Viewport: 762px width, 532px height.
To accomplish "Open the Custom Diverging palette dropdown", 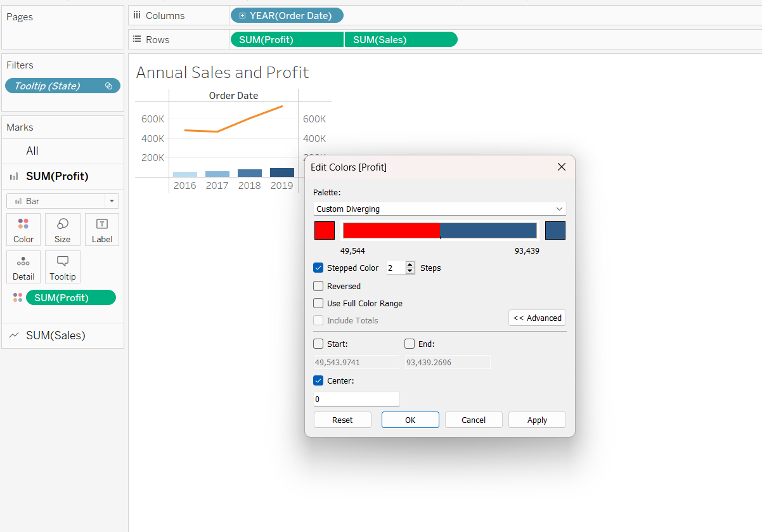I will point(439,209).
